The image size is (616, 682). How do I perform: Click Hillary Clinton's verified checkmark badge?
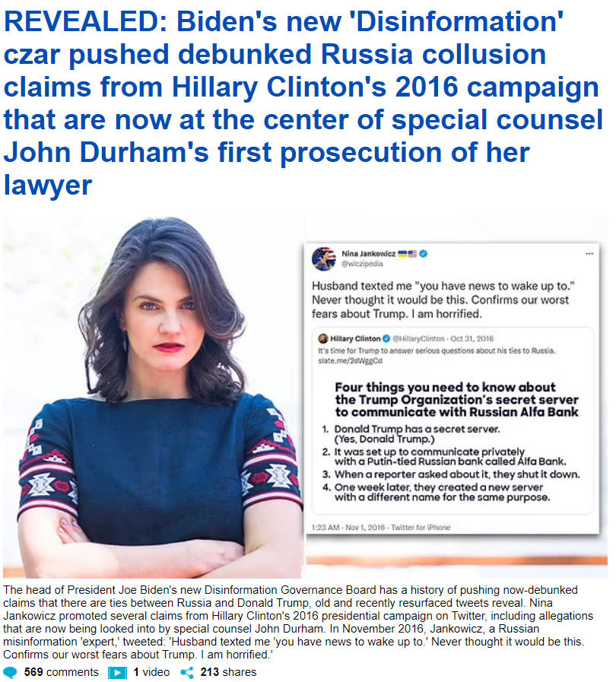[x=386, y=338]
